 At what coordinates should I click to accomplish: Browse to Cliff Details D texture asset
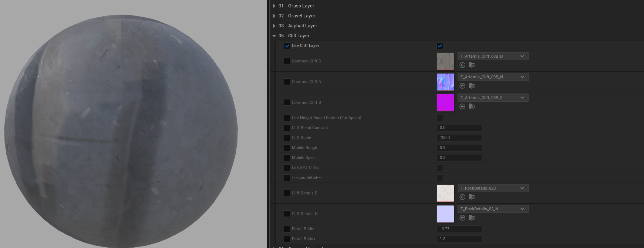472,197
